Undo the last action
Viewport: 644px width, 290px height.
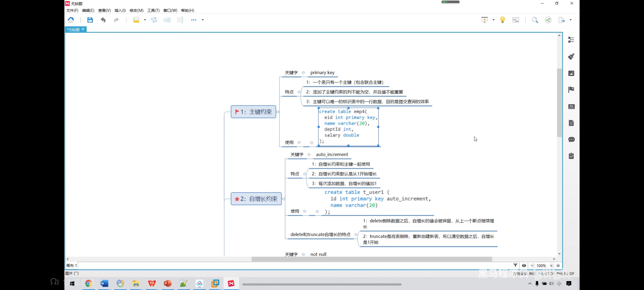(103, 20)
